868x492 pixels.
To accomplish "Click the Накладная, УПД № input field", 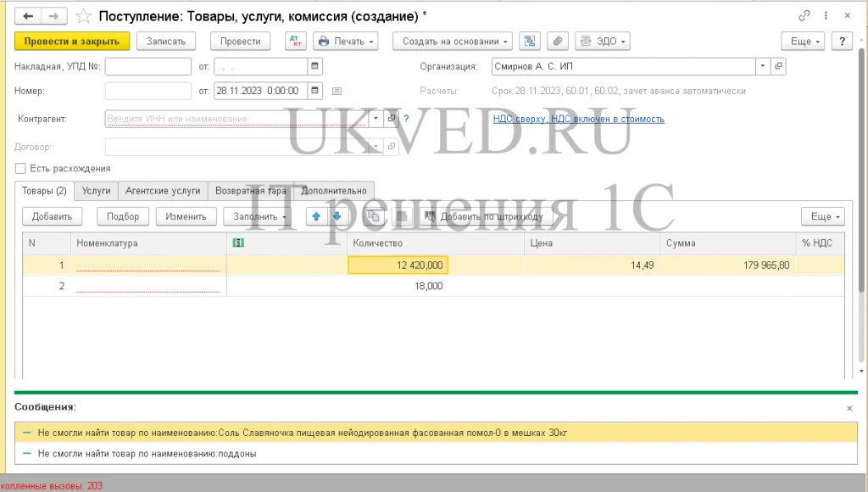I will 147,66.
